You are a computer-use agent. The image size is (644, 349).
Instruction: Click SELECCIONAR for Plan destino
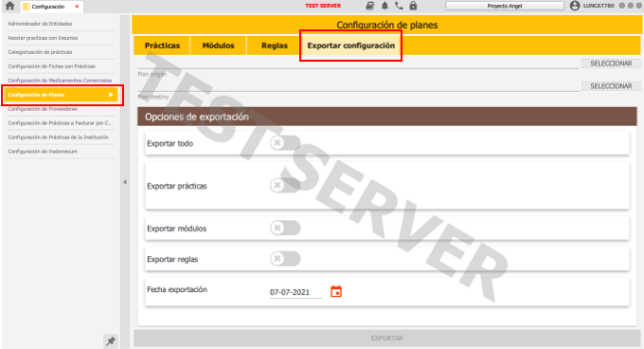[x=611, y=86]
